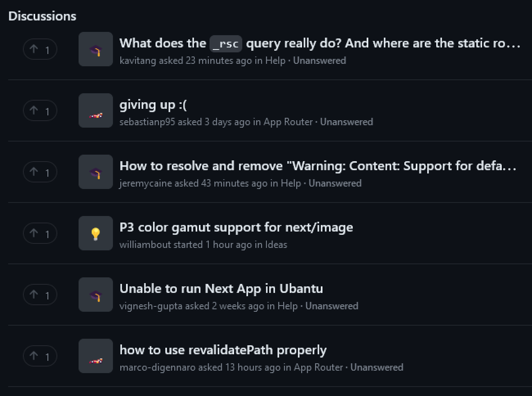Click the Help category icon on the Ubantu discussion
532x396 pixels.
[95, 295]
